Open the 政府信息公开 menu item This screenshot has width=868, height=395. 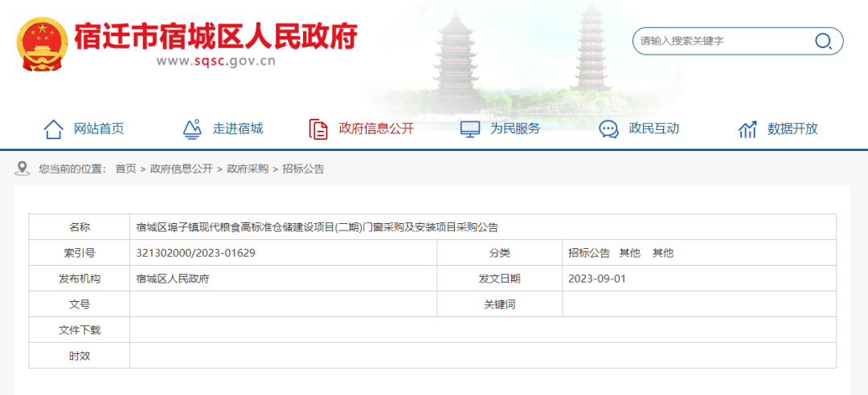click(x=376, y=129)
